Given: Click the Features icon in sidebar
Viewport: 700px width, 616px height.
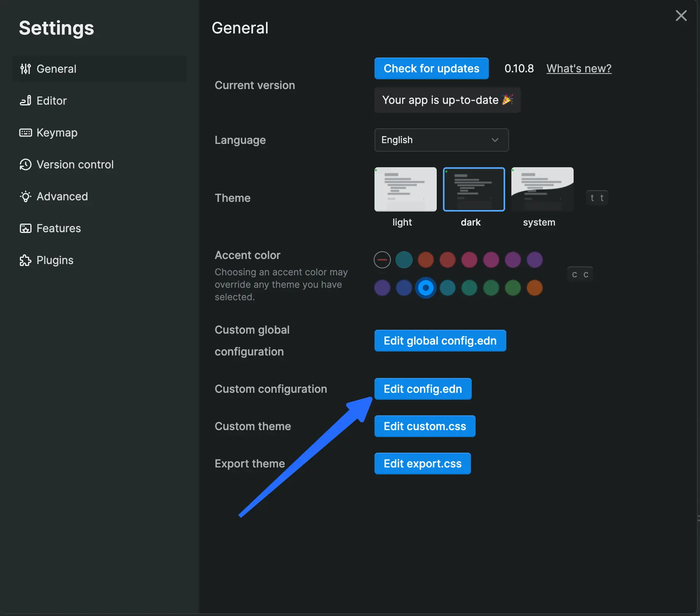Looking at the screenshot, I should 26,228.
